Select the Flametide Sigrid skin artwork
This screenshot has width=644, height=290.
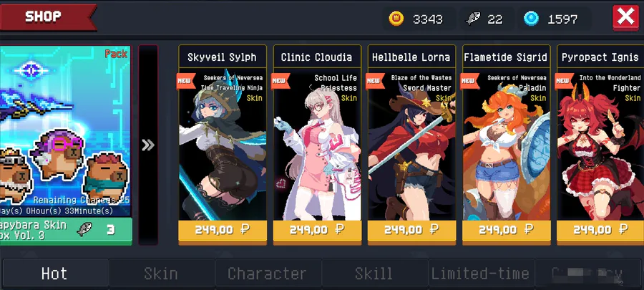coord(506,146)
